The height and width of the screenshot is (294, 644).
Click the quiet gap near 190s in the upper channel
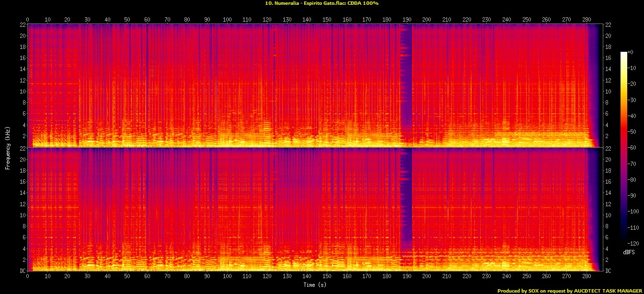pyautogui.click(x=406, y=86)
